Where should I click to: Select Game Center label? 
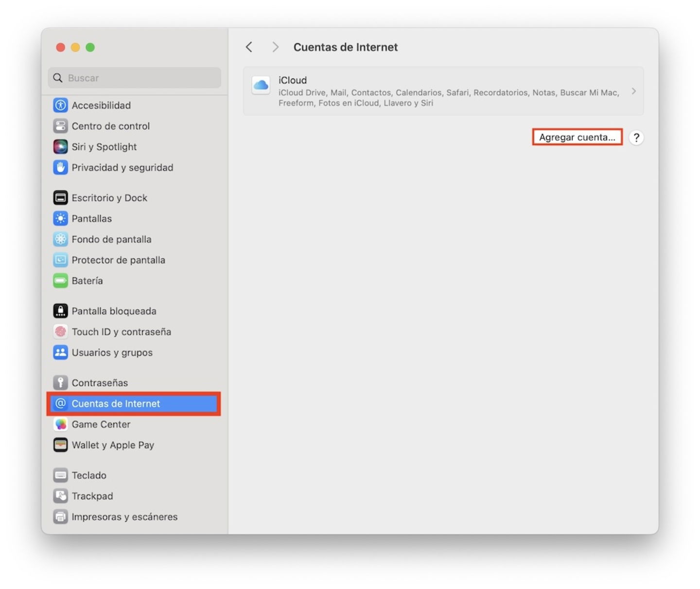pyautogui.click(x=101, y=424)
